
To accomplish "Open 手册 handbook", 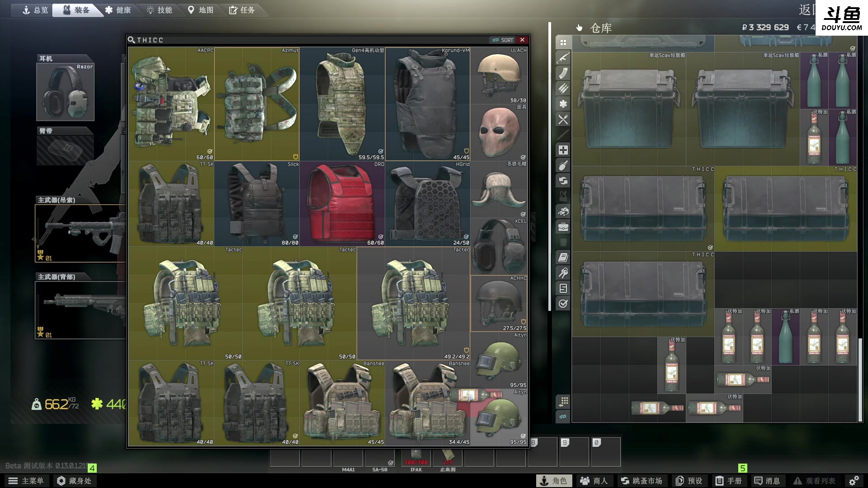I will pyautogui.click(x=729, y=481).
